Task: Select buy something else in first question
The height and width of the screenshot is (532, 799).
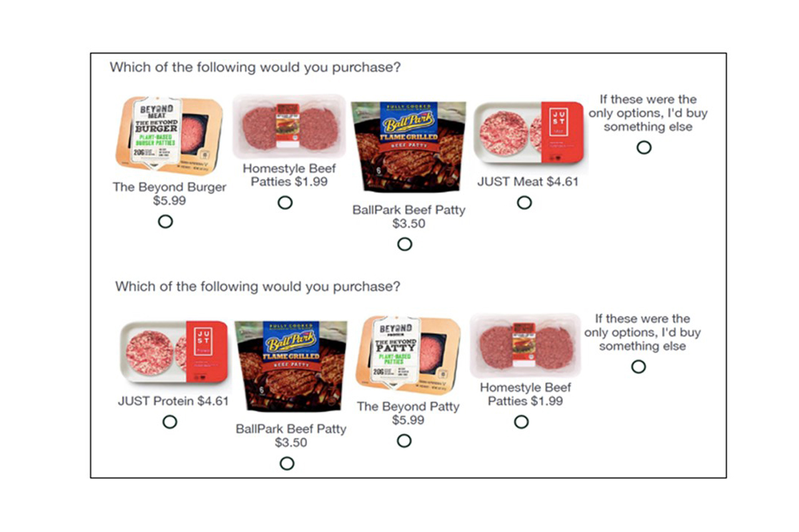Action: click(644, 147)
